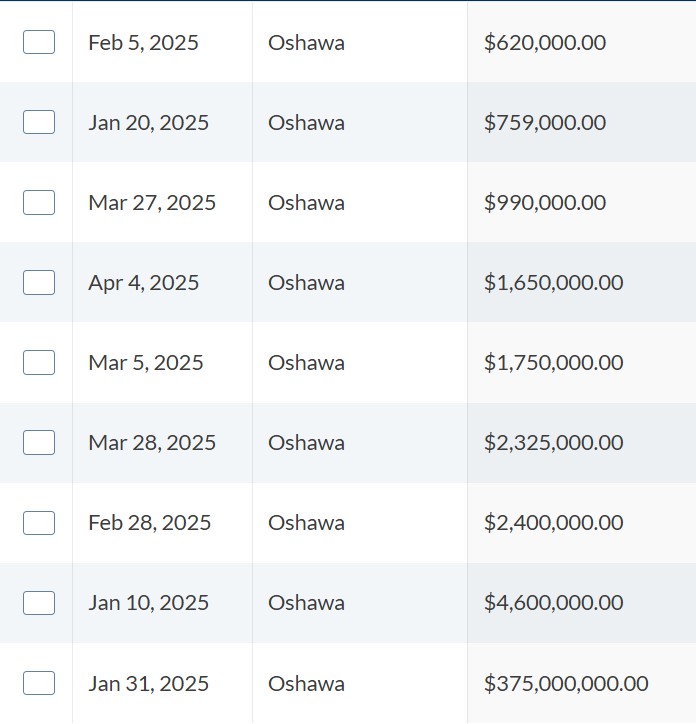The height and width of the screenshot is (724, 696).
Task: Click Oshawa in the $1,650,000.00 row
Action: click(306, 283)
